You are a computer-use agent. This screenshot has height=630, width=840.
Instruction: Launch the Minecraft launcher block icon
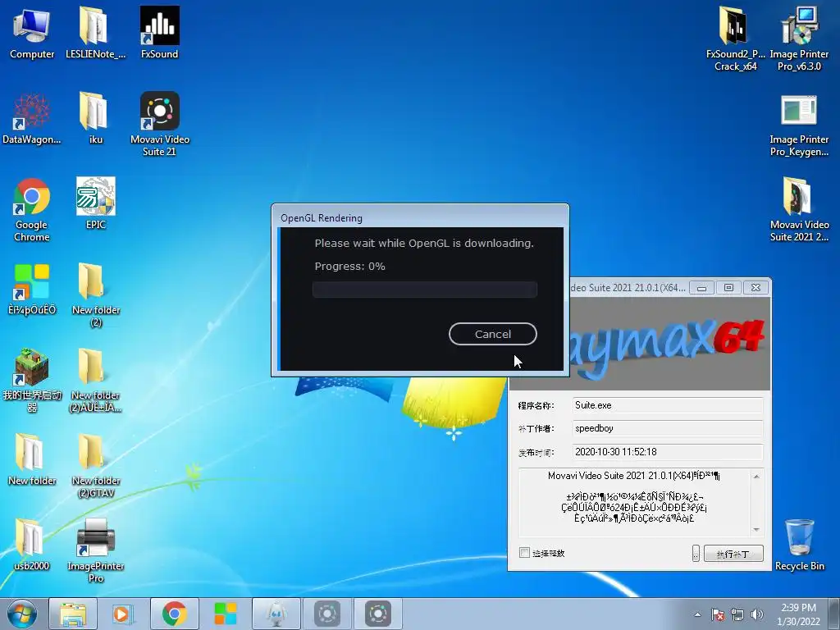point(32,381)
